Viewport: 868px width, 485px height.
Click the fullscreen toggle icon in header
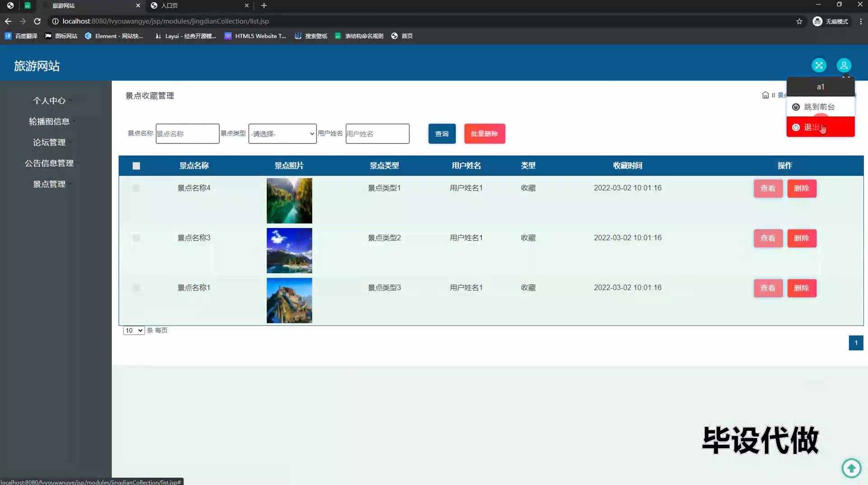coord(819,66)
